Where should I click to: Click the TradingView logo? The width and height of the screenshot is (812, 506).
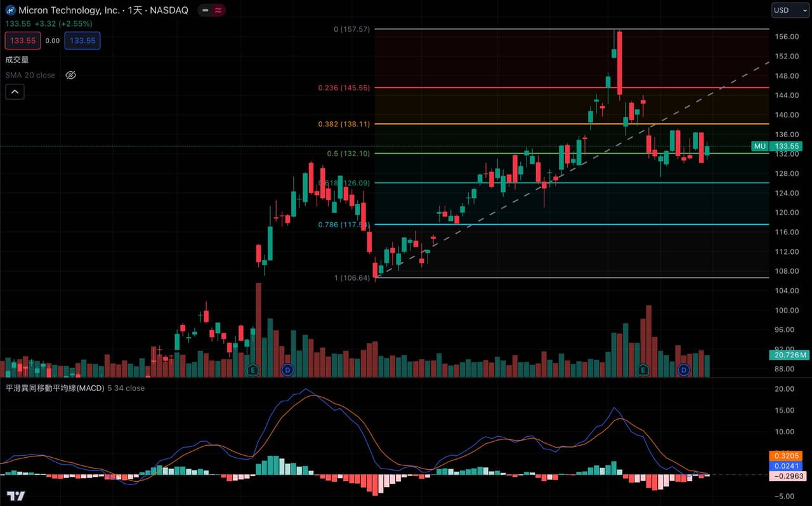coord(16,495)
